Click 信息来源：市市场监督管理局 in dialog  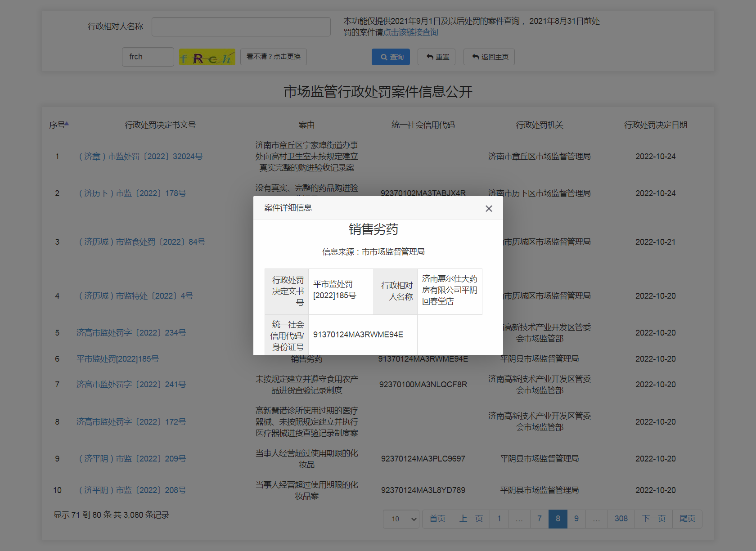pos(373,252)
